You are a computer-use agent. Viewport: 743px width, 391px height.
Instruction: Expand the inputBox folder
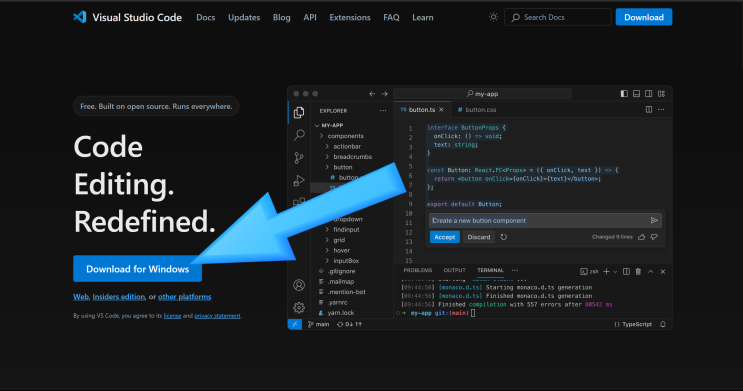[x=327, y=261]
